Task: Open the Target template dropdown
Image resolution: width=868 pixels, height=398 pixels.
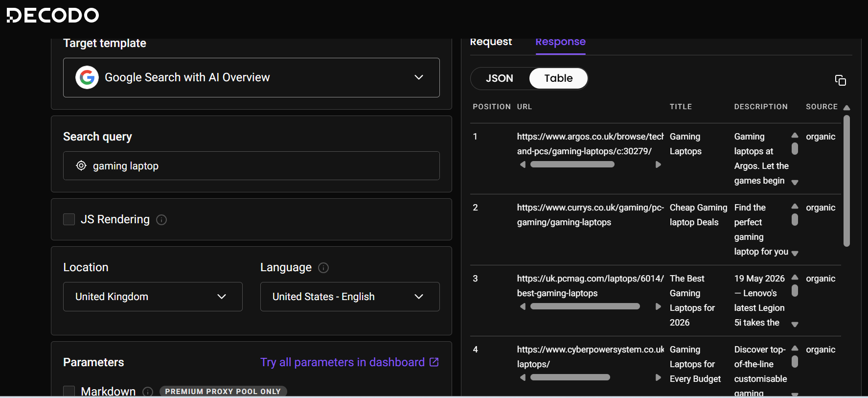Action: pos(251,77)
